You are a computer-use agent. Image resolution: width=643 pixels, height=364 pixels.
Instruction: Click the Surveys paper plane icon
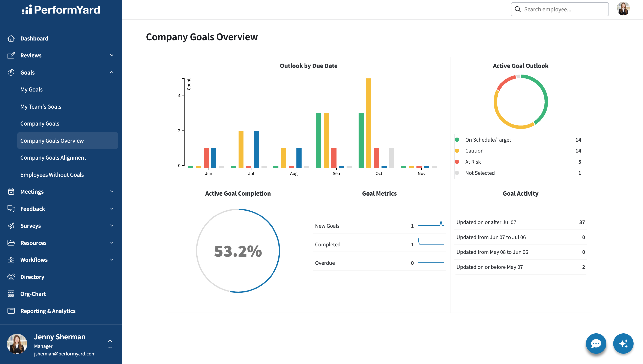click(x=11, y=226)
